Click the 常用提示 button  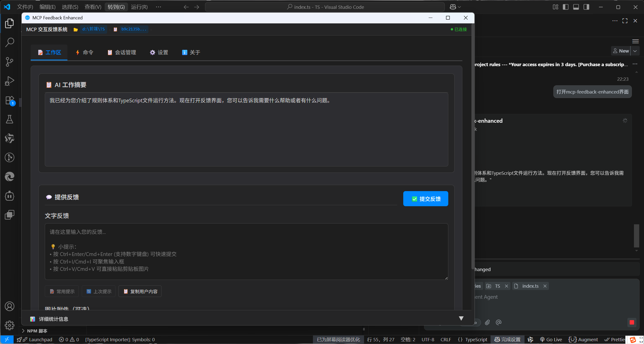click(62, 291)
